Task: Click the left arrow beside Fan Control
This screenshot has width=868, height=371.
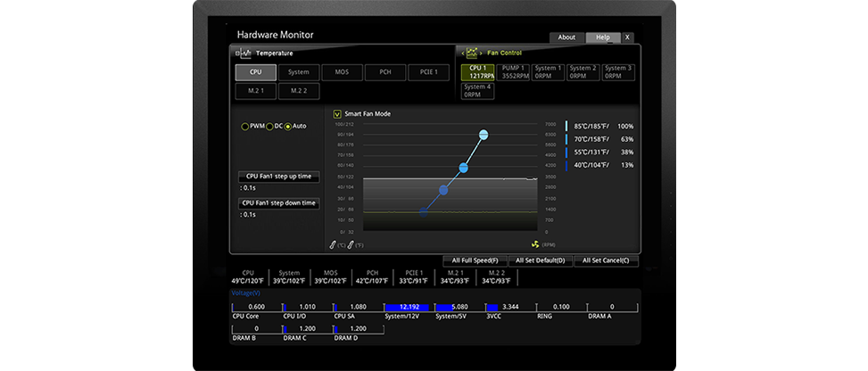Action: coord(462,54)
